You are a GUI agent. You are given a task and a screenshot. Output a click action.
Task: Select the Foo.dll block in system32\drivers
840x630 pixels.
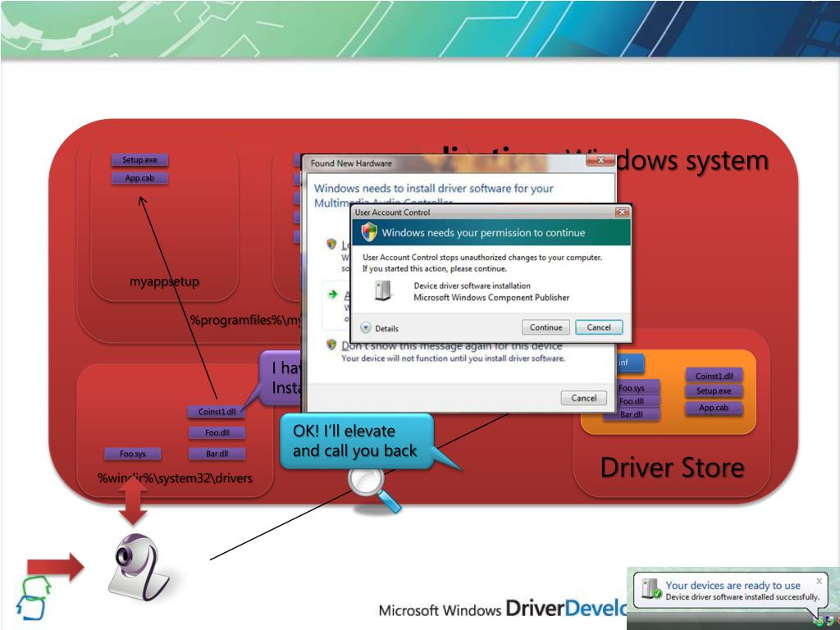[217, 432]
